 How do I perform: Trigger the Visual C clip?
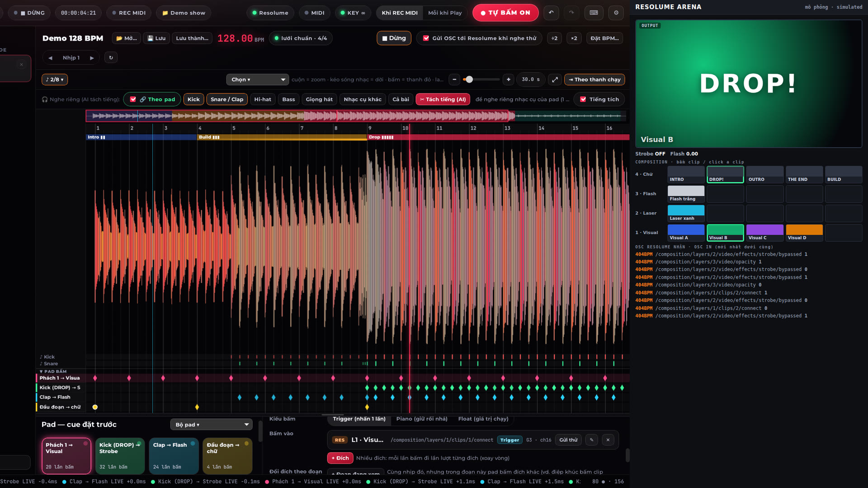coord(764,233)
